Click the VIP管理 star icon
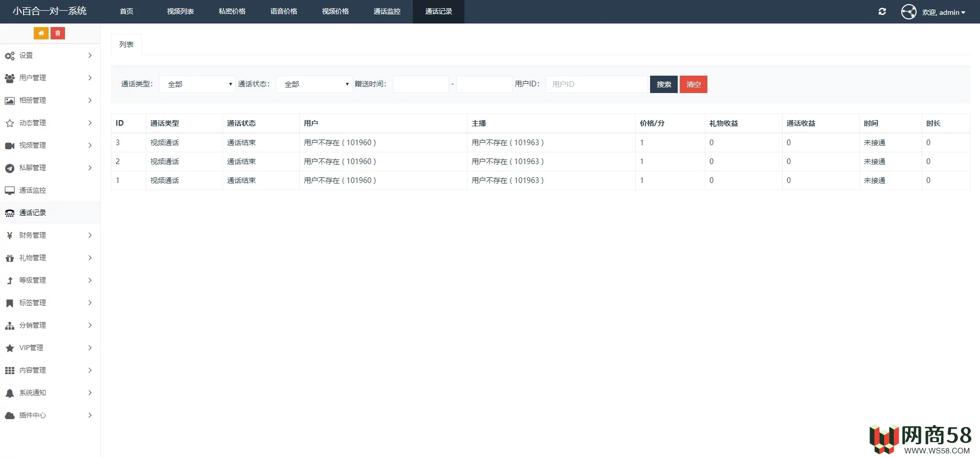Image resolution: width=980 pixels, height=458 pixels. pos(10,348)
